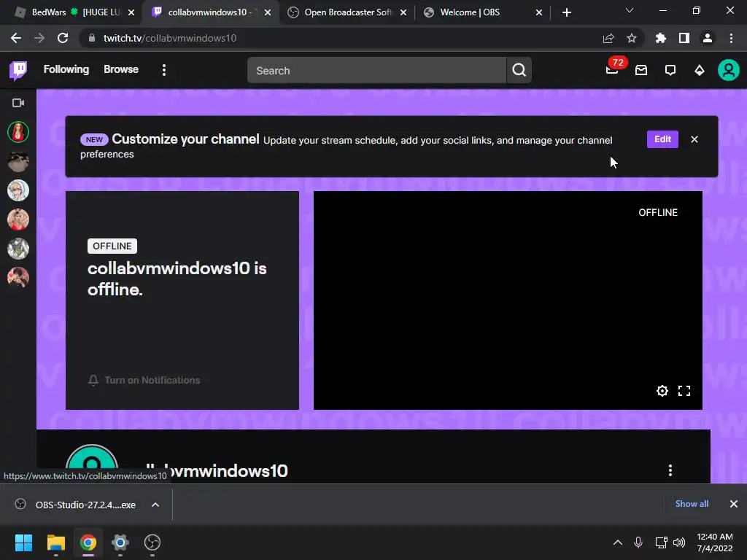
Task: Go back to the previous page
Action: 16,38
